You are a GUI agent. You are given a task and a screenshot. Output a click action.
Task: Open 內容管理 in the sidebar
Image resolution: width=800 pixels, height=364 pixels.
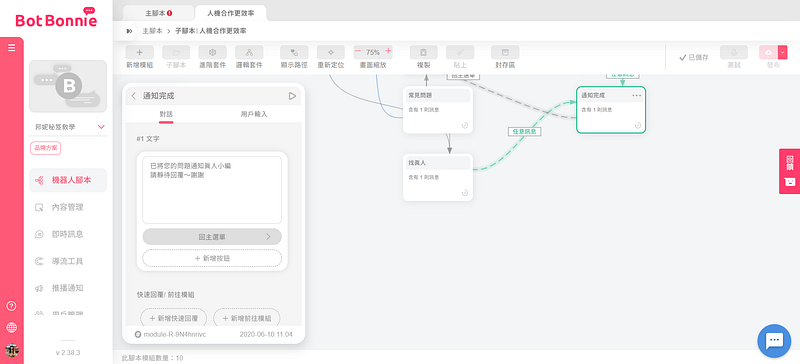68,207
